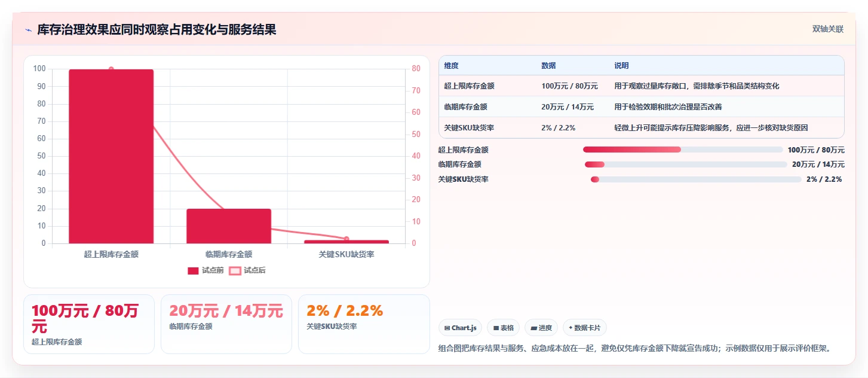
Task: Click progress value 100万元 / 80万元 at bar end
Action: 816,150
